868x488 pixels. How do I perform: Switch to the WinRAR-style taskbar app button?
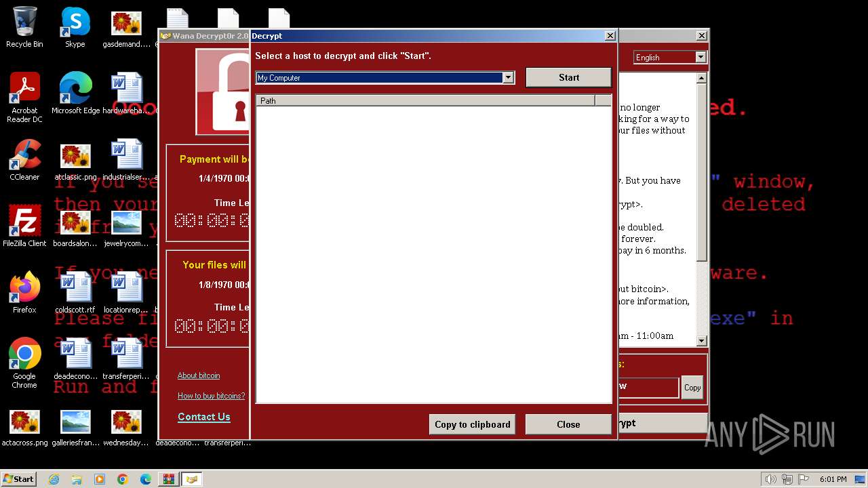[168, 479]
